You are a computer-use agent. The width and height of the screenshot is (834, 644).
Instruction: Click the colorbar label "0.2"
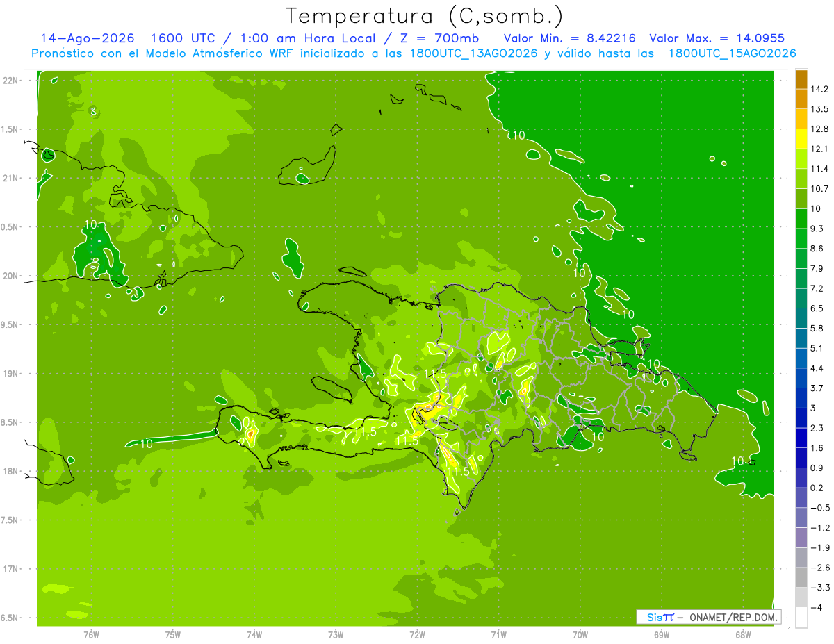[x=817, y=488]
